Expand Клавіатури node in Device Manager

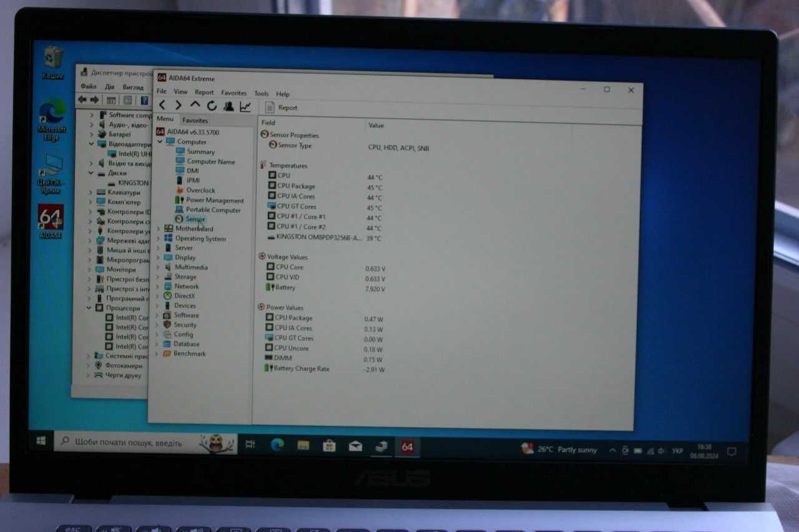coord(91,193)
